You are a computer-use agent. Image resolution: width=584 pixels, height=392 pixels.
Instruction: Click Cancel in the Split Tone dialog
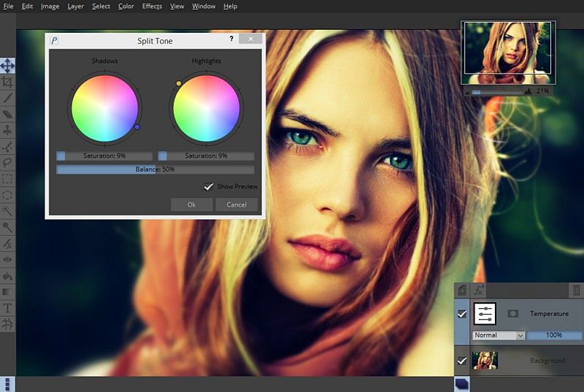237,204
